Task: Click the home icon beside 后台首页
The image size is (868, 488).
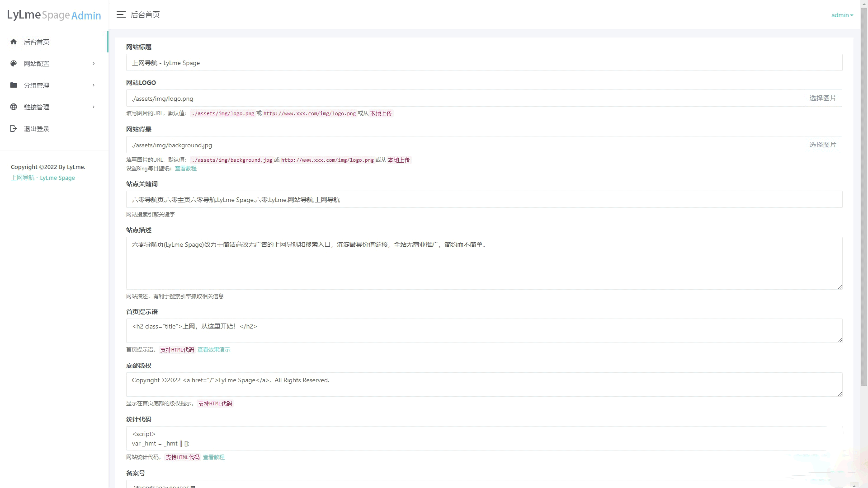Action: point(14,42)
